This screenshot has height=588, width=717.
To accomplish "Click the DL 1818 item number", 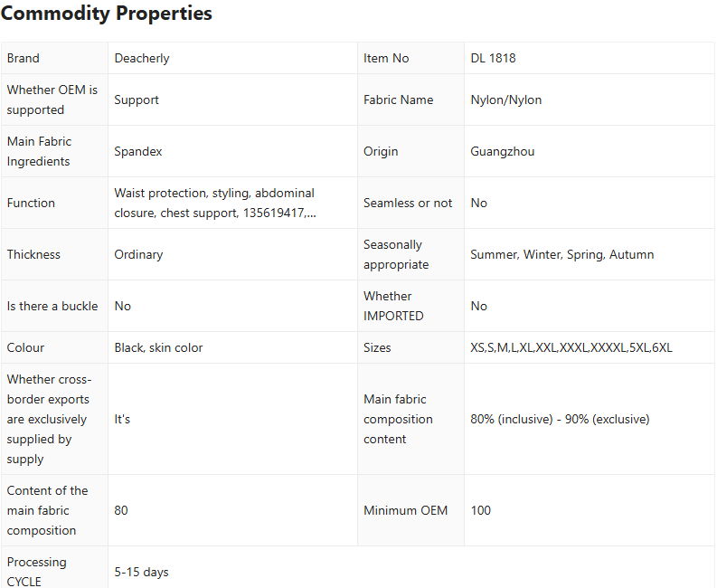I will [493, 58].
